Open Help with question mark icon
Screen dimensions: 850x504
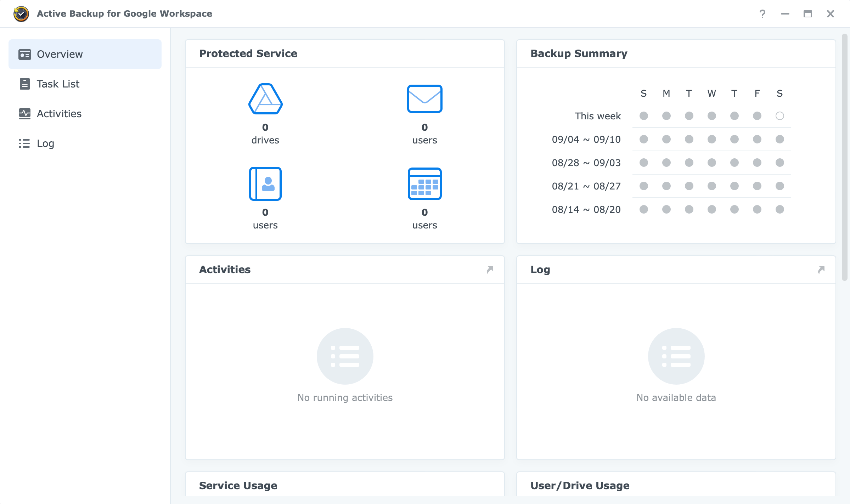762,14
